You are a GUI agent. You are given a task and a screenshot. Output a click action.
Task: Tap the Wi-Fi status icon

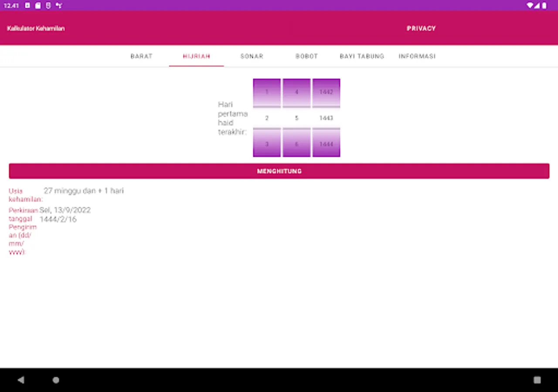[x=530, y=6]
